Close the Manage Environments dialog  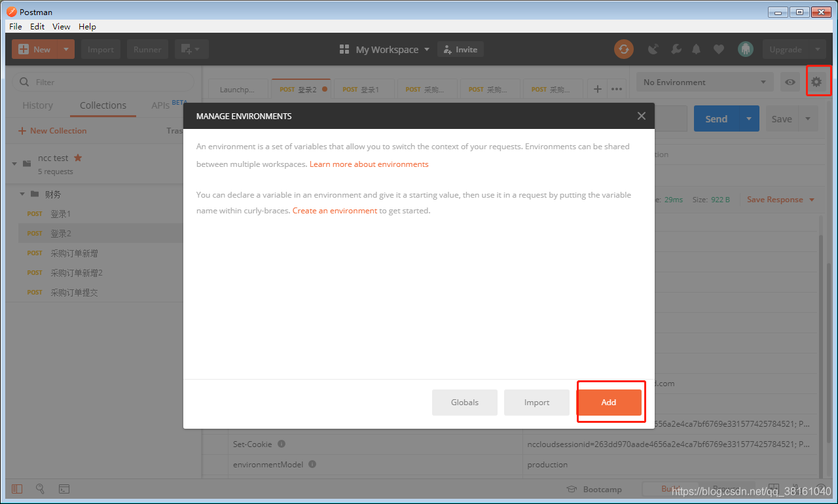pos(642,116)
